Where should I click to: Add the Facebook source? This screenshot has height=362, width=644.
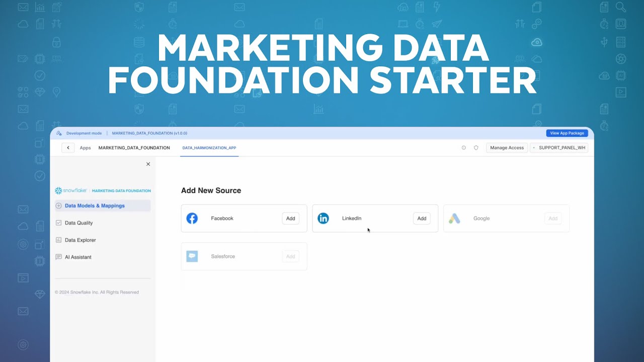(x=291, y=218)
